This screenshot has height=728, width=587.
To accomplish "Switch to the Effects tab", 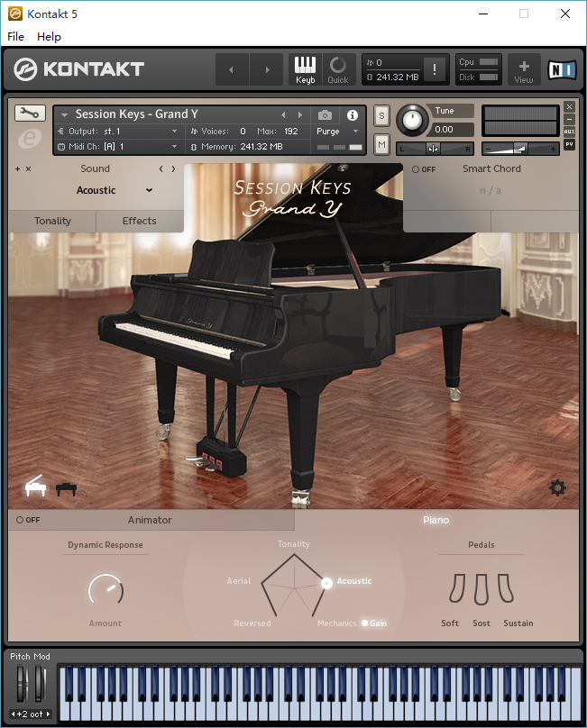I will point(140,221).
